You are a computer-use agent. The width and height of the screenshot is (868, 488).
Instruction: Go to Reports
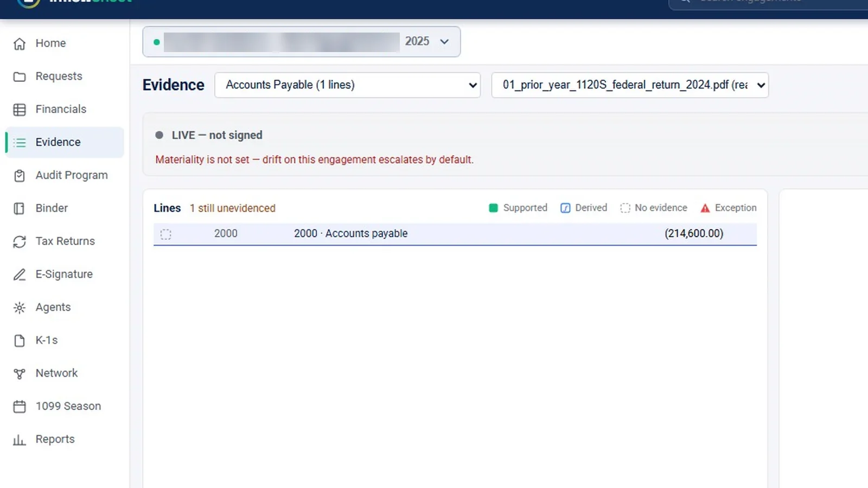(65, 440)
